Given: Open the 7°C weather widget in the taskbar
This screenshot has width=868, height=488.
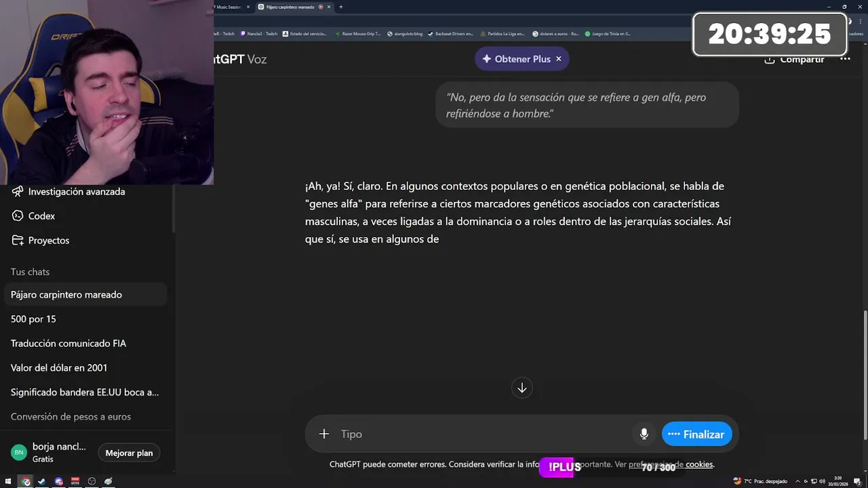Looking at the screenshot, I should pyautogui.click(x=760, y=481).
